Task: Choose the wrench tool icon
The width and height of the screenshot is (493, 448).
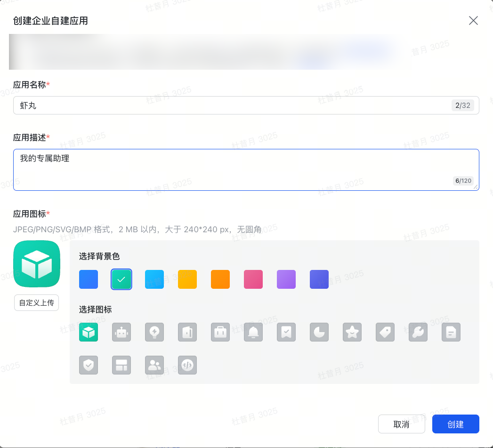Action: point(418,332)
